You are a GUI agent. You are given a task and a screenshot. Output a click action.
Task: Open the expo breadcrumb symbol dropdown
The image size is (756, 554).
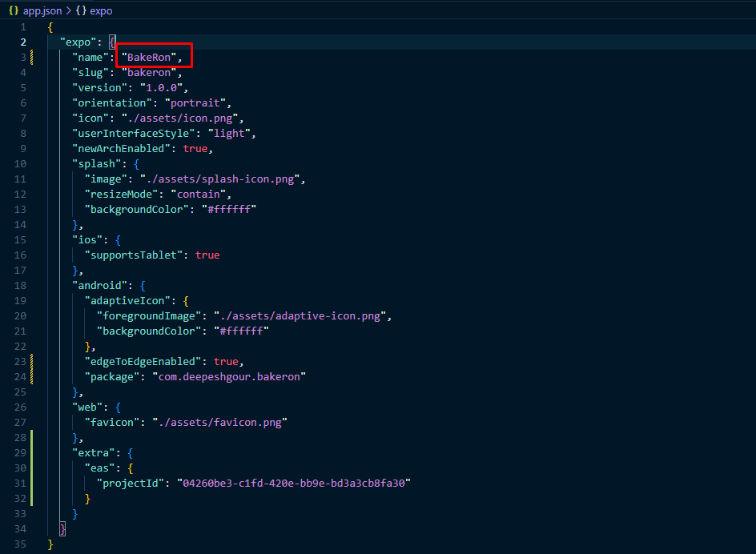coord(102,11)
